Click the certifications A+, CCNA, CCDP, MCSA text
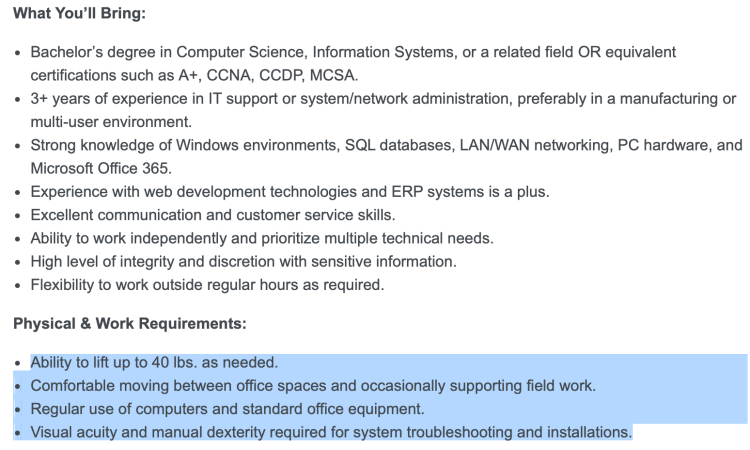This screenshot has width=750, height=450. 194,75
